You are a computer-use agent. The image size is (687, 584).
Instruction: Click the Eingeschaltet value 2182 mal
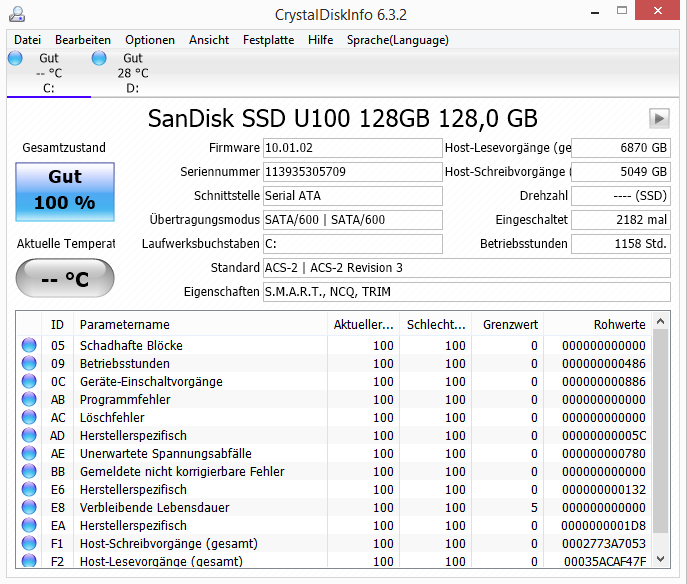tap(621, 219)
